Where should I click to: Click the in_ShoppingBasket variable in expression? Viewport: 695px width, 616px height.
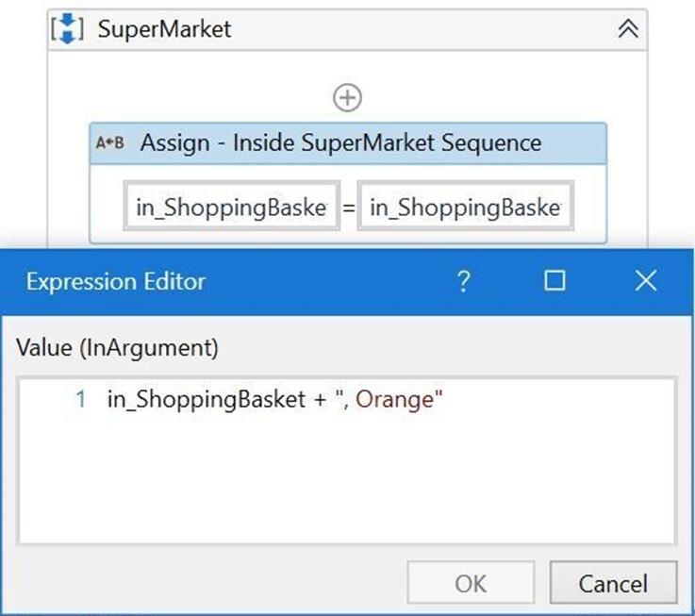click(x=207, y=400)
